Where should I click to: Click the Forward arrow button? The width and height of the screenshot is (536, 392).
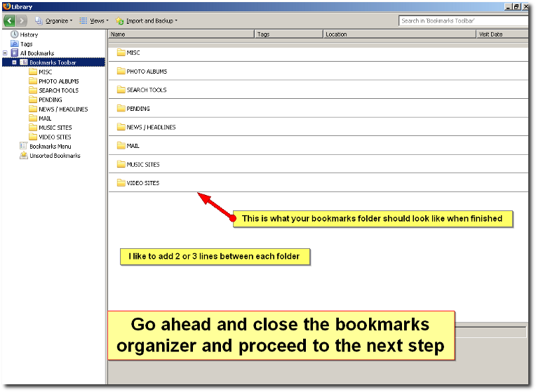22,21
